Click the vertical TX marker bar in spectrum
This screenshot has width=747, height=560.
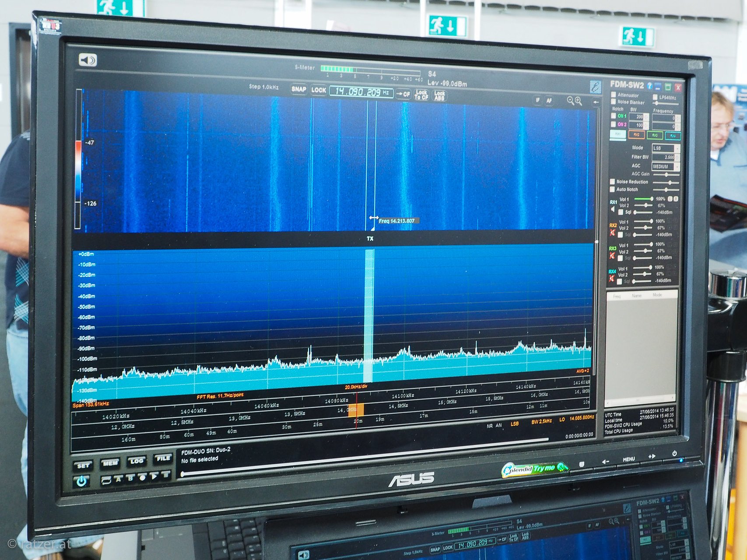pos(369,315)
